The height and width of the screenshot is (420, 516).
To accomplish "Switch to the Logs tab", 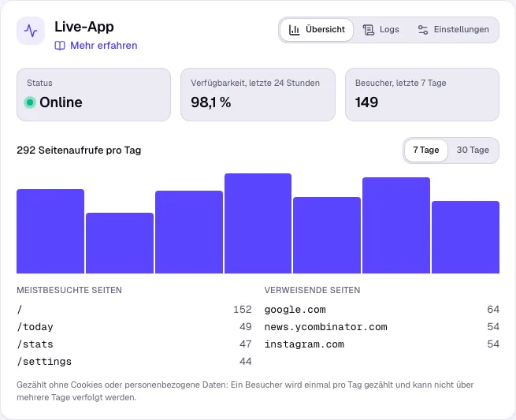I will tap(381, 30).
